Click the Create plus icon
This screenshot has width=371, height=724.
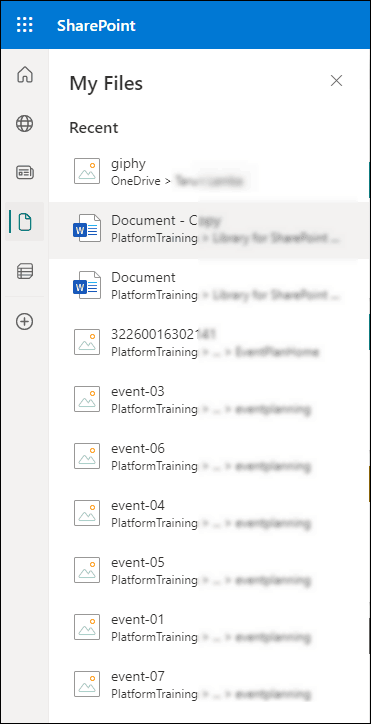coord(24,321)
